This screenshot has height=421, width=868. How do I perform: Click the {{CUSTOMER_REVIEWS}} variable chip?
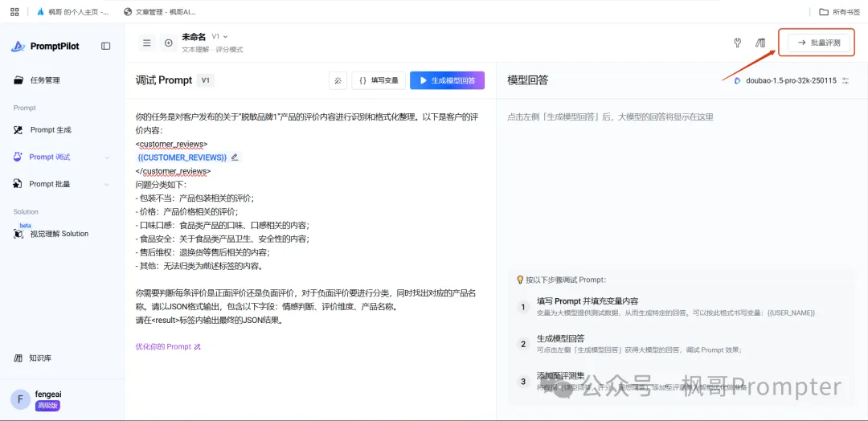(182, 157)
